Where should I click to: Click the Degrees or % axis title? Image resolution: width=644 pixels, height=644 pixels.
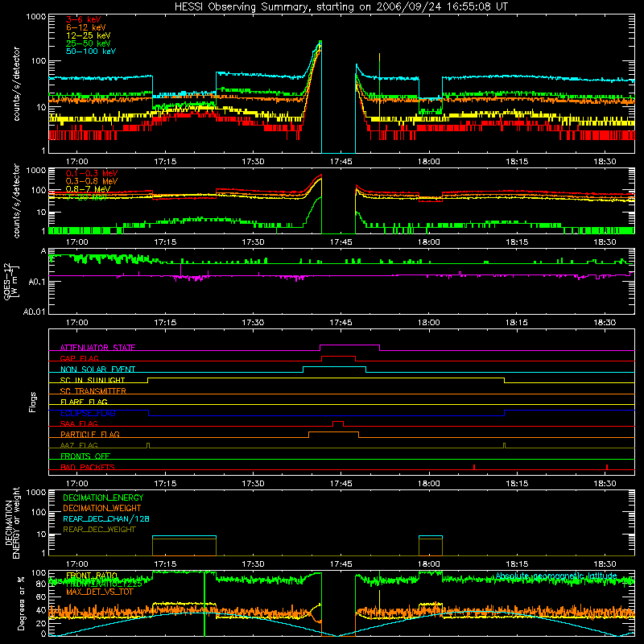pyautogui.click(x=21, y=603)
